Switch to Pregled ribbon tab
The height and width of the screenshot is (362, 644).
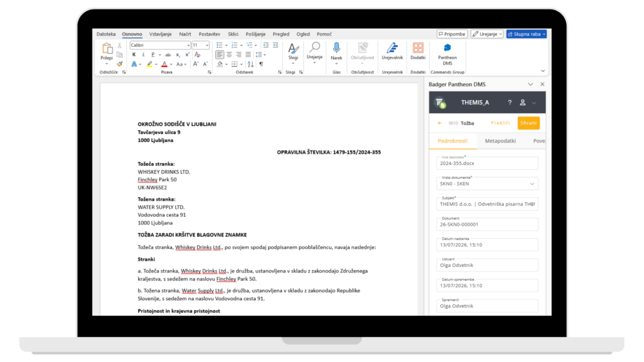click(281, 34)
